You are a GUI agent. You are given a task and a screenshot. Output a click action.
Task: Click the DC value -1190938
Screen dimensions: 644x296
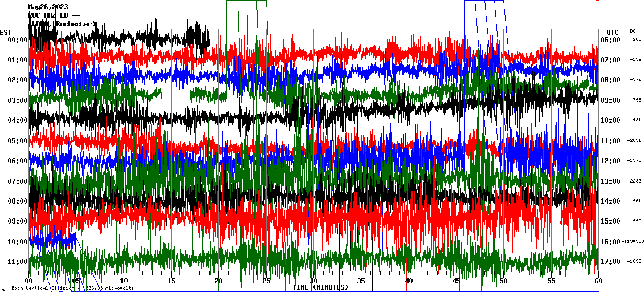pos(633,242)
